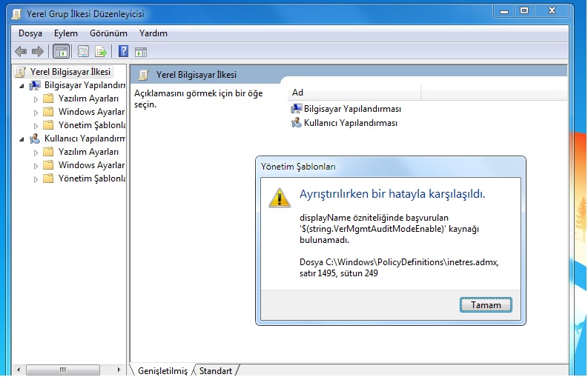Click tree pane horizontal scrollbar thumb
Viewport: 588px width, 377px height.
point(63,370)
